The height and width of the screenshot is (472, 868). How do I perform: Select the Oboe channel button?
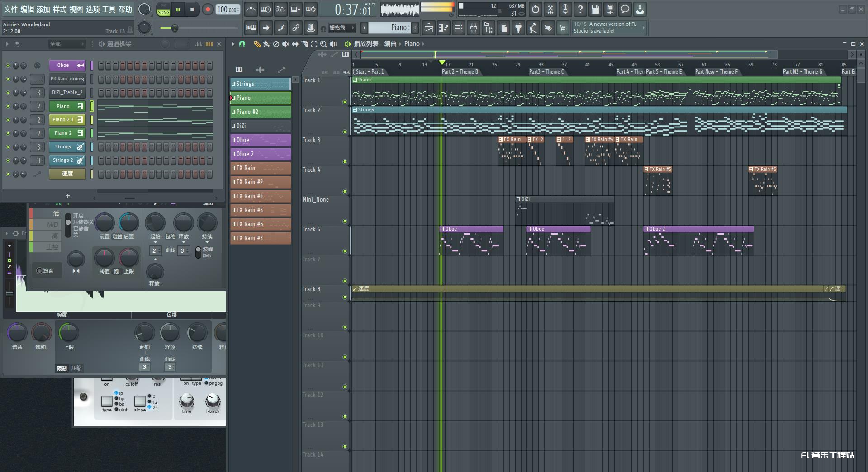point(67,66)
